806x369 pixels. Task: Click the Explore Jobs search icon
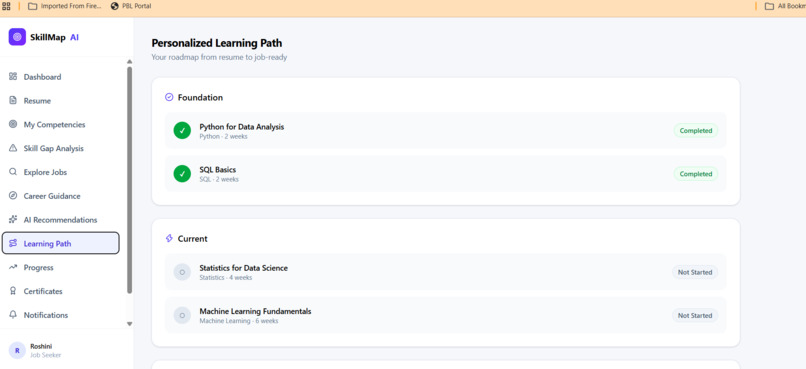tap(13, 172)
